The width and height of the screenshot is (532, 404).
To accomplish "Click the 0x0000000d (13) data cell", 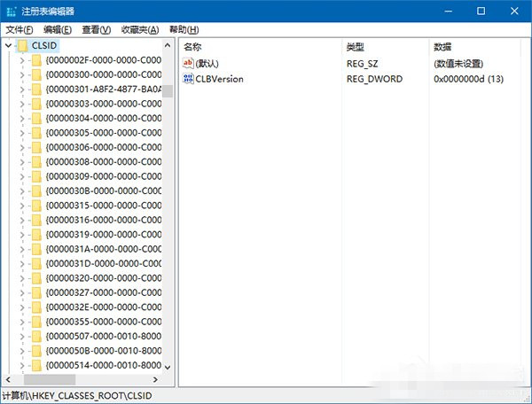I will tap(468, 79).
